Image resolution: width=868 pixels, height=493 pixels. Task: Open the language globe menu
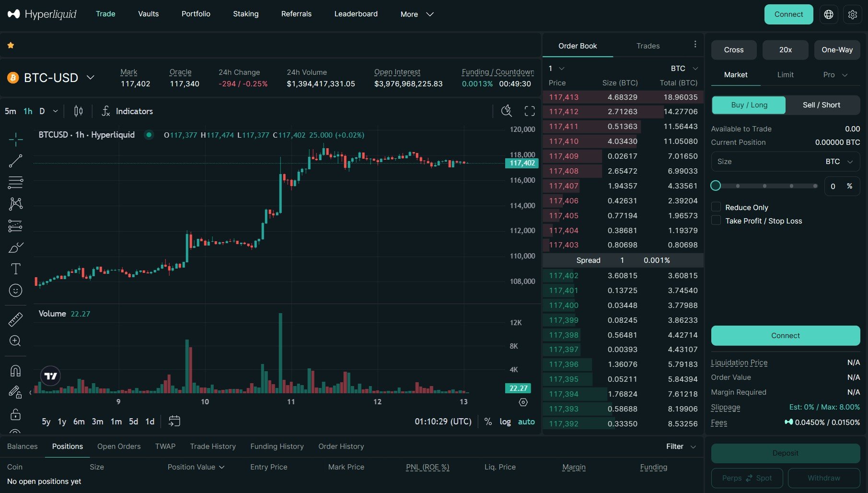[x=829, y=14]
